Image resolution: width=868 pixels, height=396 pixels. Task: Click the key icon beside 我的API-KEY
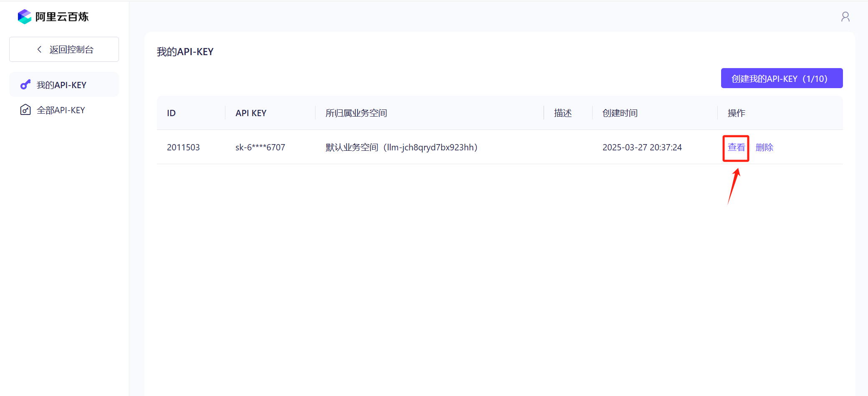(25, 85)
